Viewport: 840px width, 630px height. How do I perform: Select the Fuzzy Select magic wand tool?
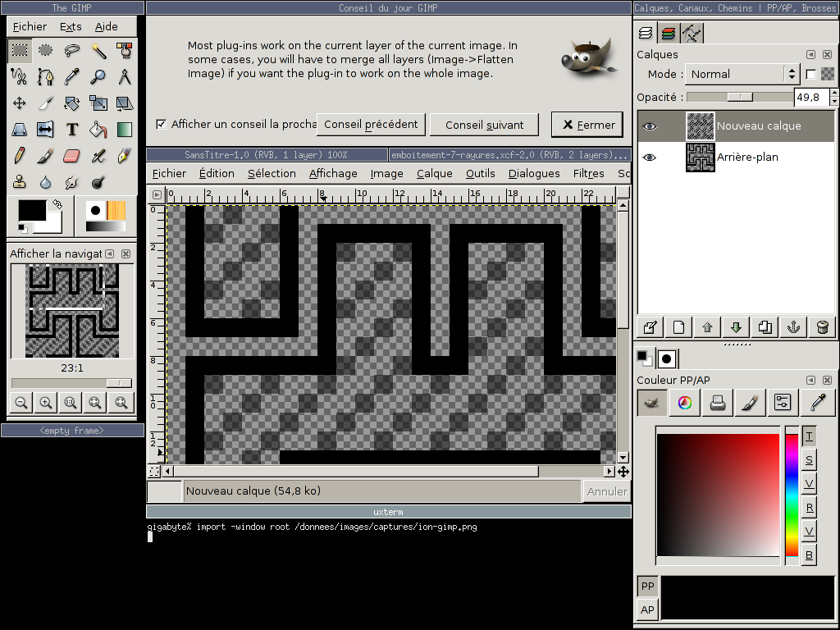98,50
